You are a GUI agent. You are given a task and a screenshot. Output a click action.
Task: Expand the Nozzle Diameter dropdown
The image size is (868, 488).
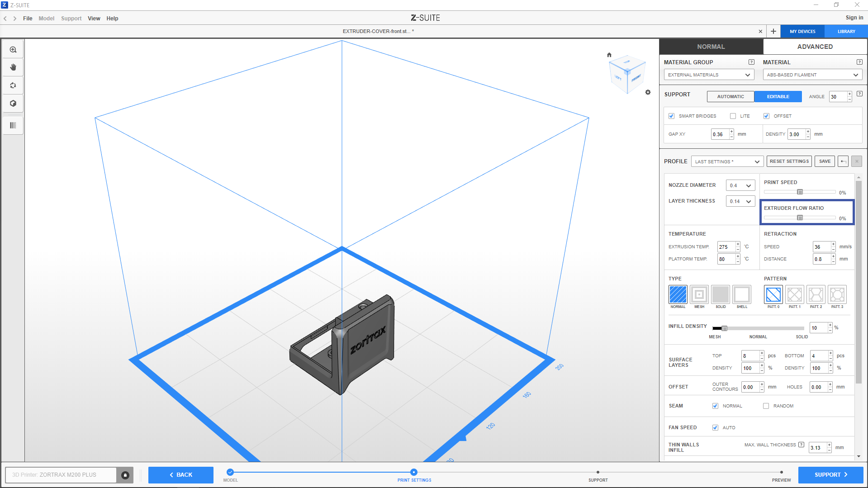740,185
